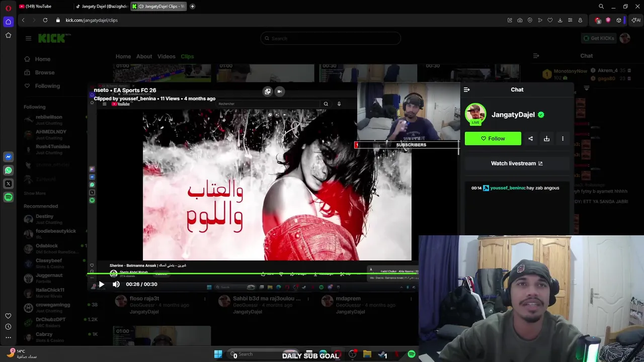Open mdaprem clip options dots
Viewport: 644px width, 362px height.
411,299
